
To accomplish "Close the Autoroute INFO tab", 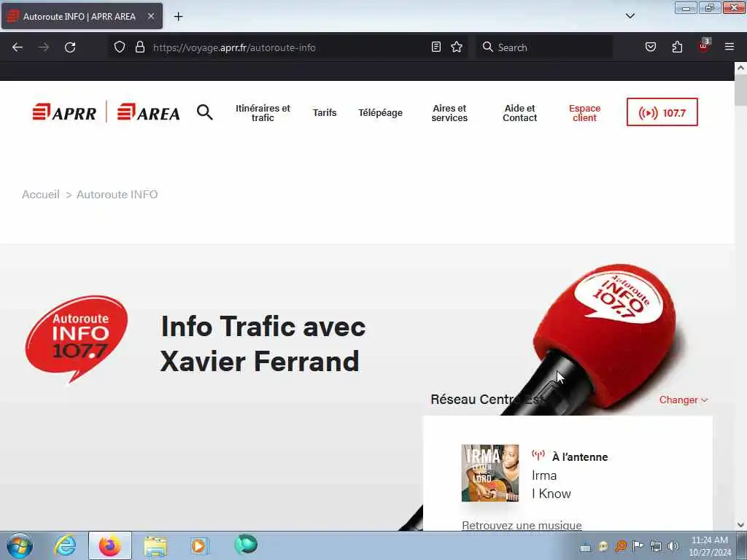I will tap(150, 16).
